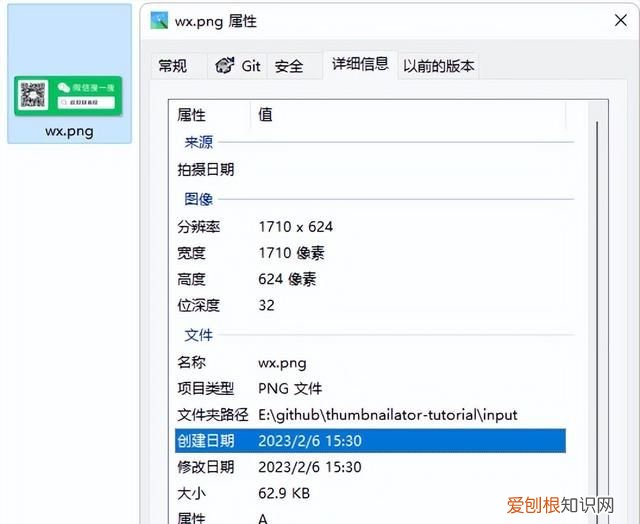The height and width of the screenshot is (524, 640).
Task: Select the 修改日期 property label
Action: (x=206, y=467)
